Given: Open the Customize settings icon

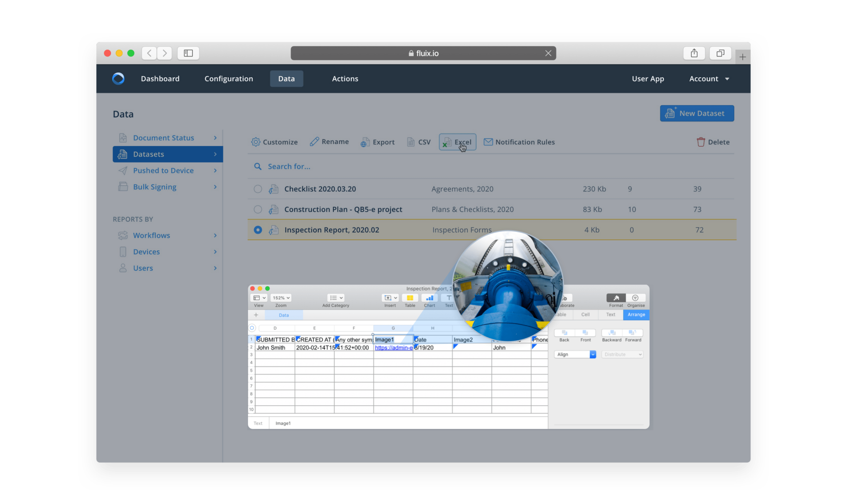Looking at the screenshot, I should 256,142.
